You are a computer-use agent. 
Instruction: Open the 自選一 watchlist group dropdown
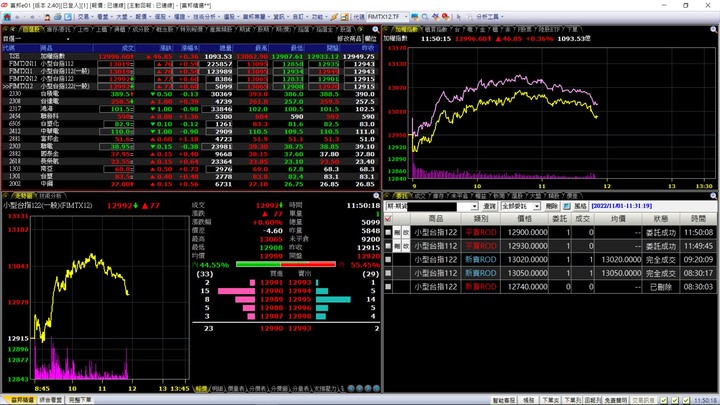[68, 39]
